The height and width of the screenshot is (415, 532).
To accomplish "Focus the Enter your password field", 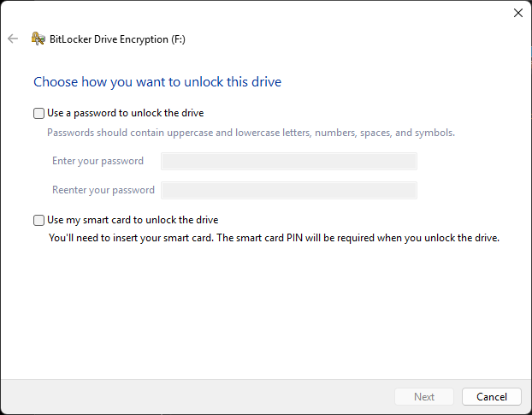I will (289, 161).
